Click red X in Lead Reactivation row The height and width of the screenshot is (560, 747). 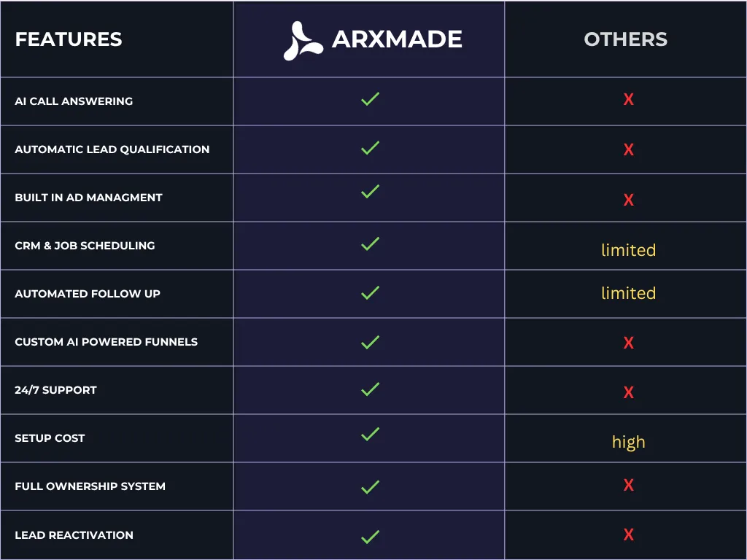[628, 534]
